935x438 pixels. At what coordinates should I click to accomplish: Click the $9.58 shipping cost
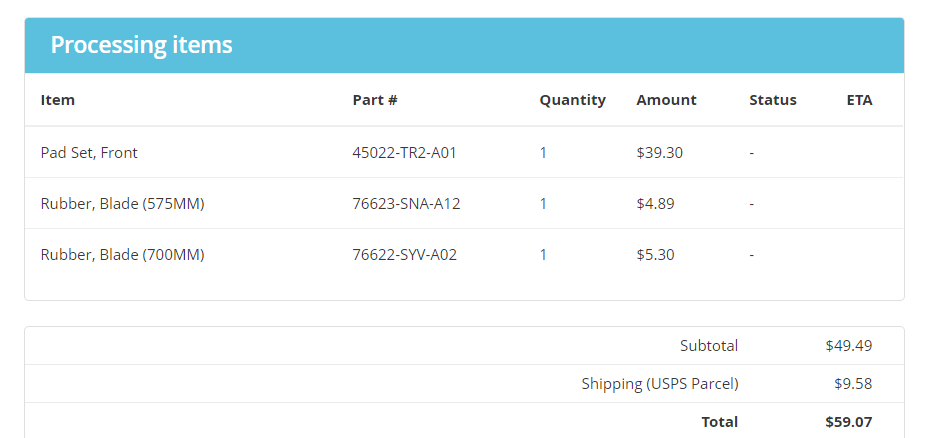click(853, 384)
